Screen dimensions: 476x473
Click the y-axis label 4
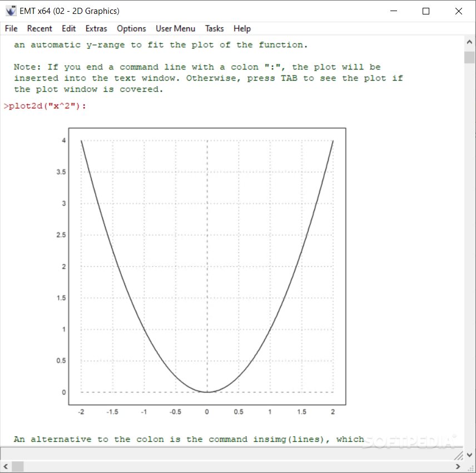[x=64, y=141]
